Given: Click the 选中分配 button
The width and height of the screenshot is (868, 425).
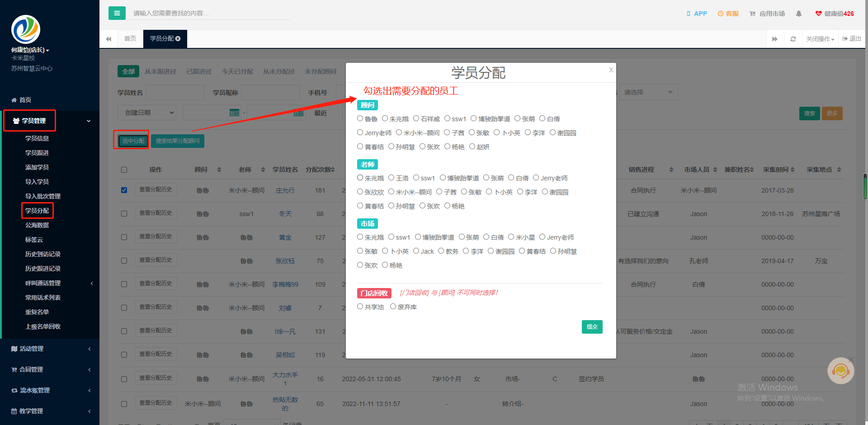Looking at the screenshot, I should pyautogui.click(x=133, y=141).
